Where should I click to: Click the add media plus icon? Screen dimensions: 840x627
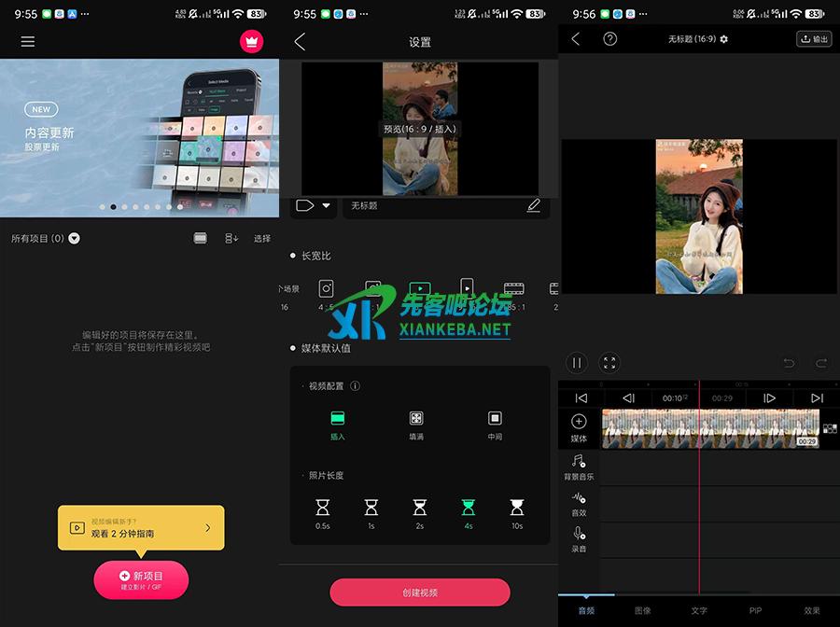click(x=579, y=423)
